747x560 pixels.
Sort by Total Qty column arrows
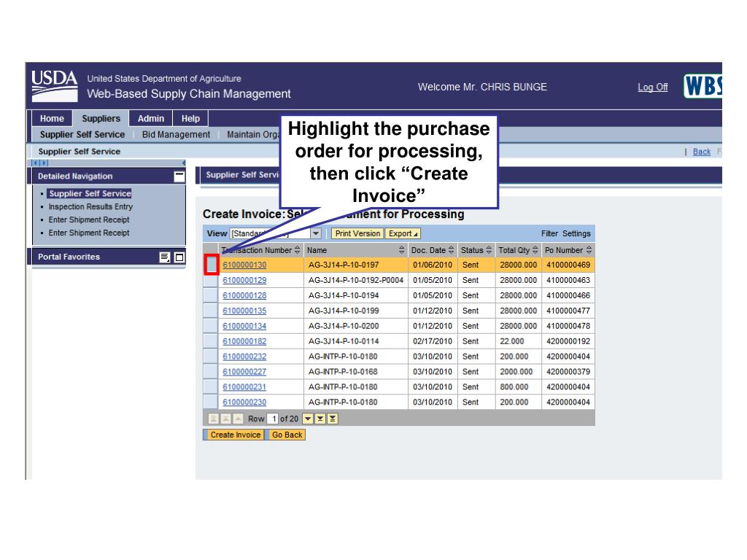click(535, 250)
